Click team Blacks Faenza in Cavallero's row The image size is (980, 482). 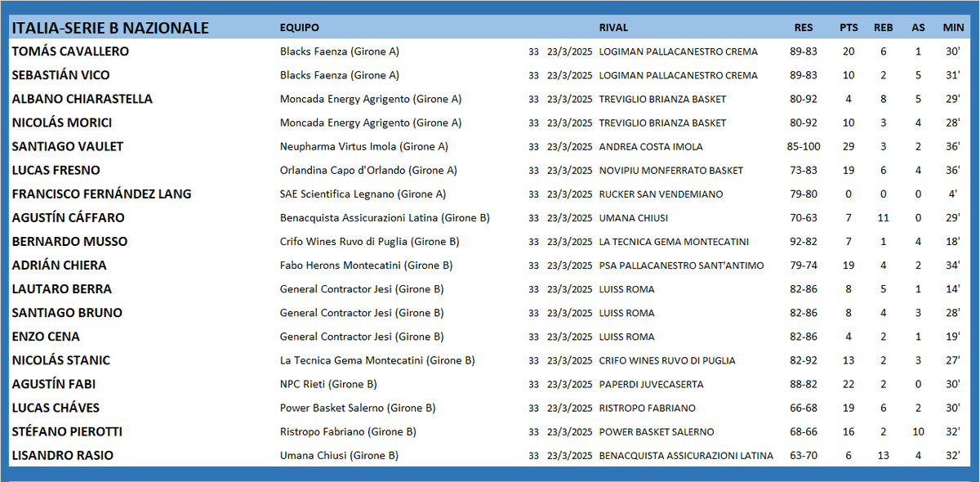339,51
